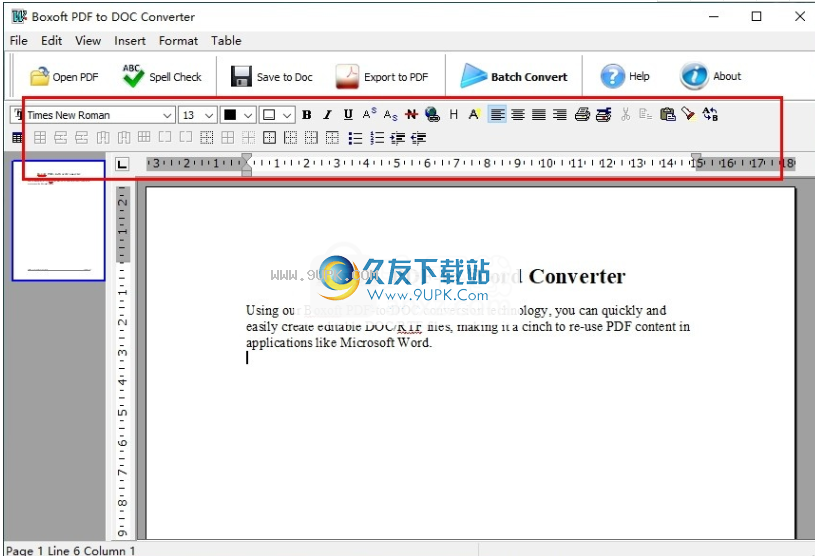The image size is (815, 556).
Task: Click the numbered list icon
Action: (x=377, y=138)
